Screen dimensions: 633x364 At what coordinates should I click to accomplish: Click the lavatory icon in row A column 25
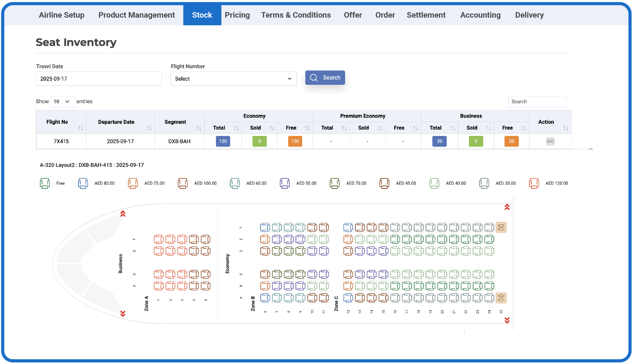tap(501, 298)
